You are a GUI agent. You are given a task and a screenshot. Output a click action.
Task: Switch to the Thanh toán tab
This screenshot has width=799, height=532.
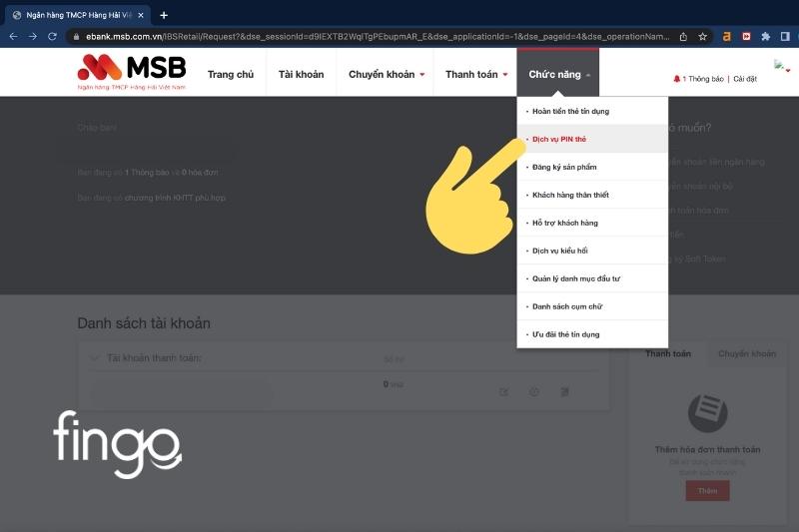coord(668,353)
